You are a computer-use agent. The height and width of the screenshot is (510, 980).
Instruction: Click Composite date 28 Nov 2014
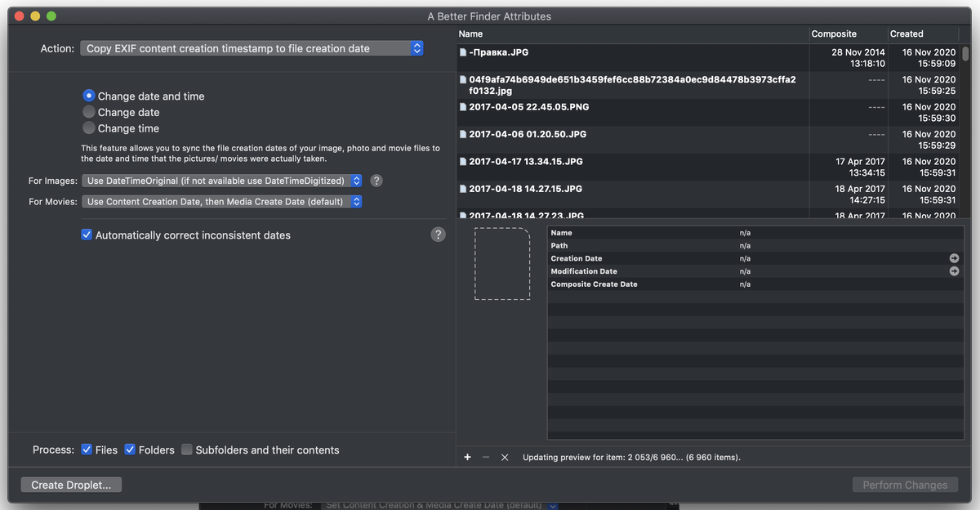pos(858,52)
